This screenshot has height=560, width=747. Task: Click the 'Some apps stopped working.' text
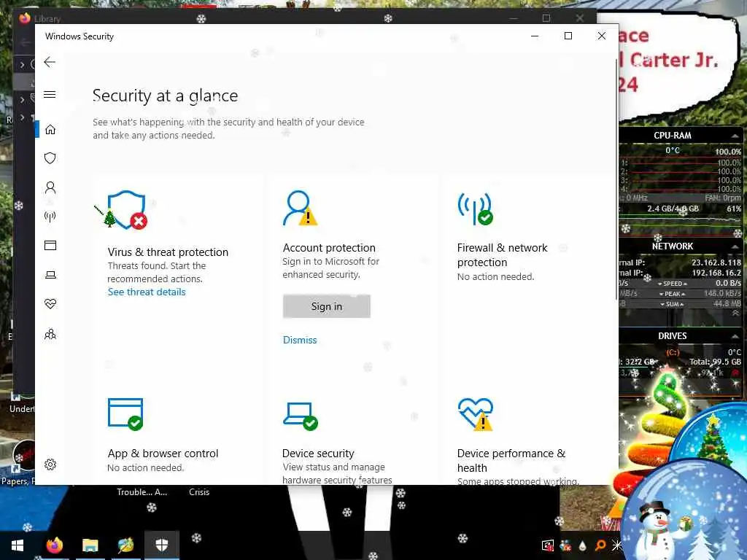[518, 481]
